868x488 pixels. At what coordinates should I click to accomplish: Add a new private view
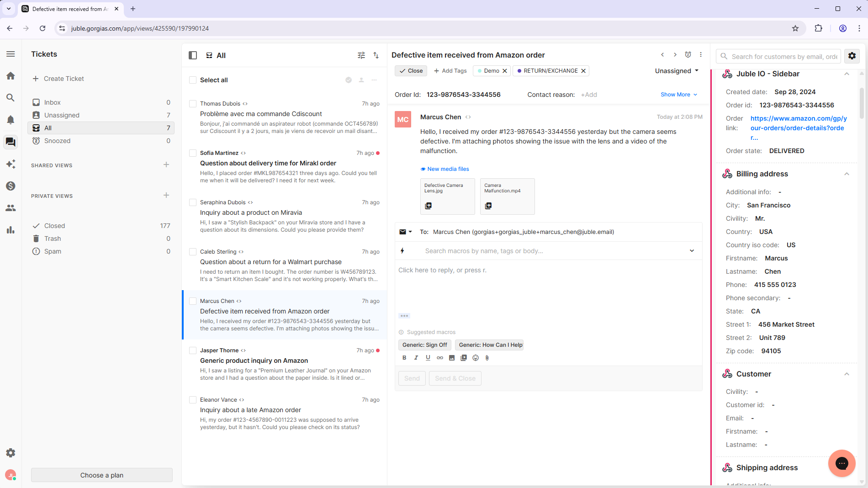(x=166, y=195)
